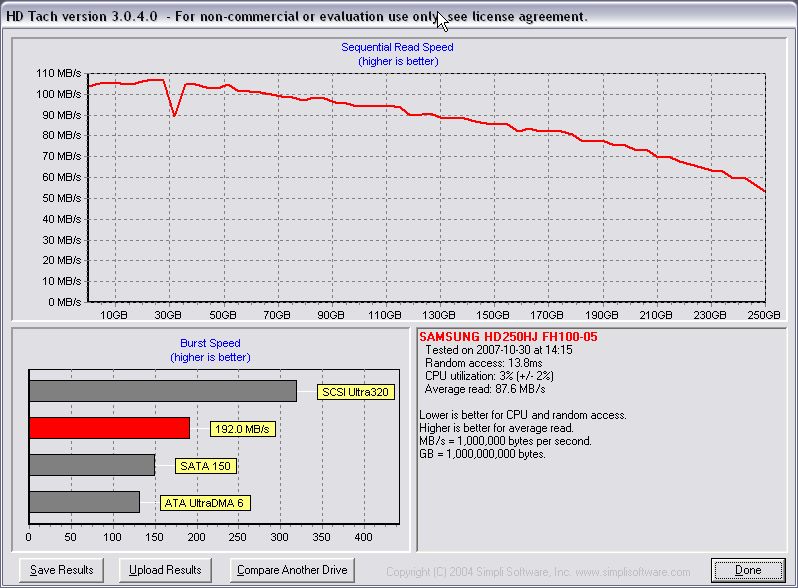Click the Save Results button

(x=62, y=570)
